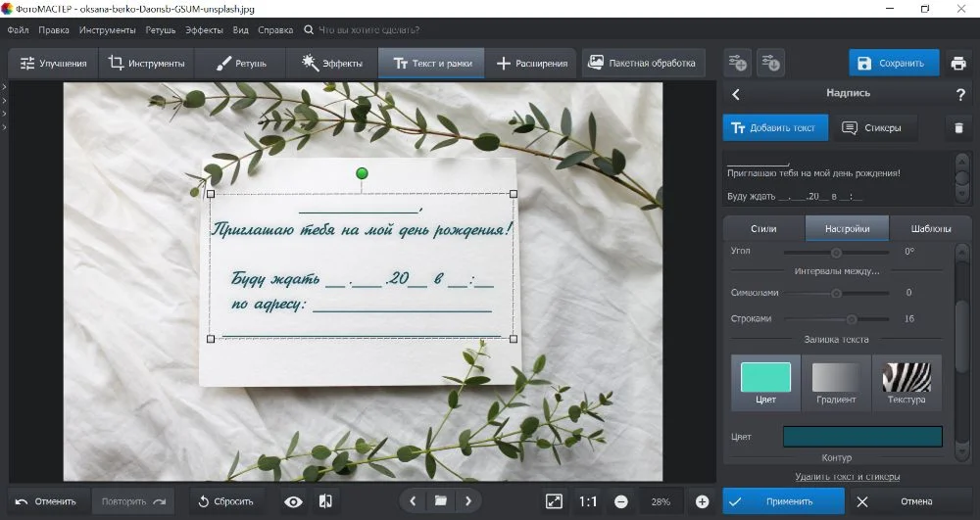
Task: Zoom in with the plus icon
Action: pyautogui.click(x=702, y=501)
